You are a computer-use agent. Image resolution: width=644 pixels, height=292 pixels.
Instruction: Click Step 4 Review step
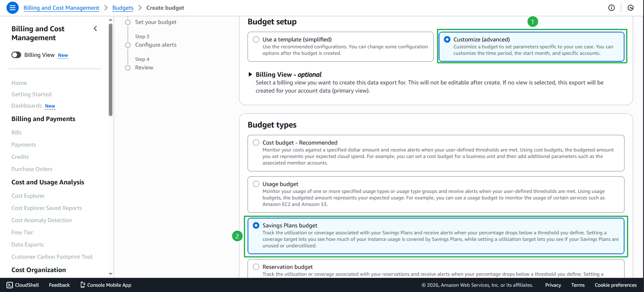tap(144, 67)
